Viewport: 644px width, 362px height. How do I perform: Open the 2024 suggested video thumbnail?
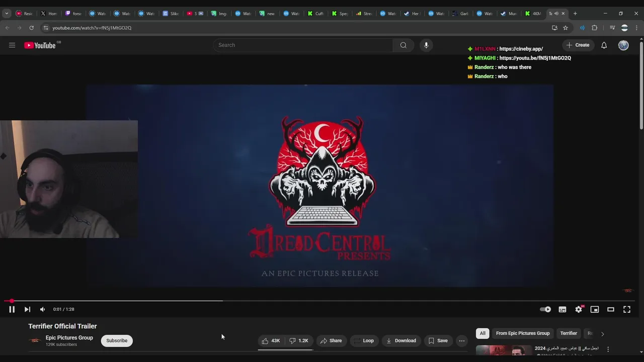pos(504,350)
